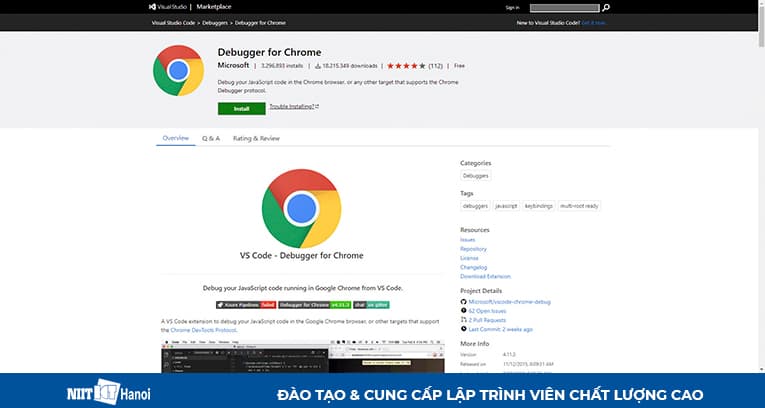
Task: Open the License resource link
Action: click(469, 258)
